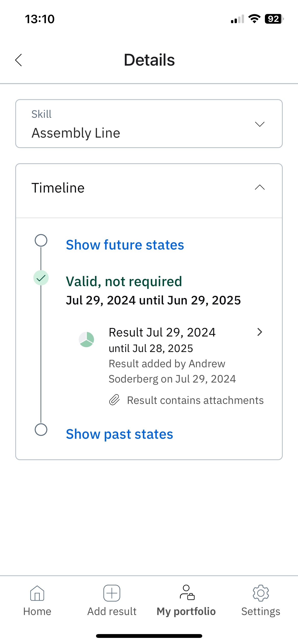Tap the Add result plus icon
Screen dimensions: 298x644
click(x=112, y=593)
